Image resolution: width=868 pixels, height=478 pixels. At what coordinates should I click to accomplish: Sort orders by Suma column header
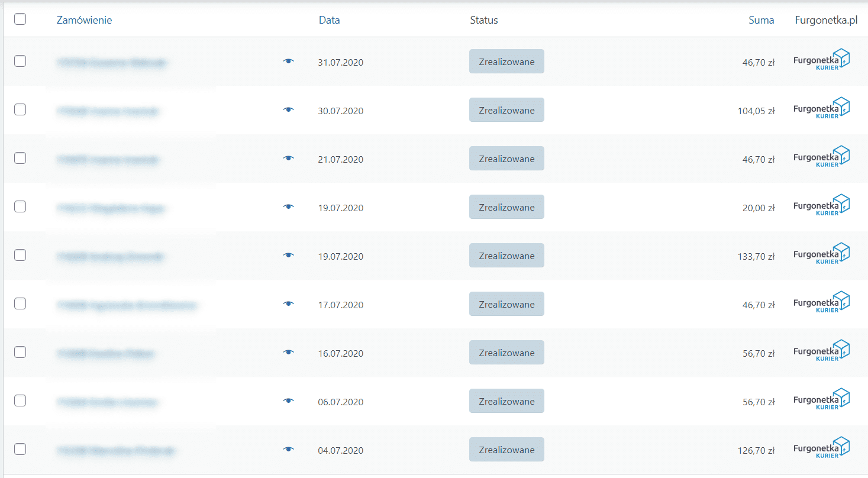[761, 20]
